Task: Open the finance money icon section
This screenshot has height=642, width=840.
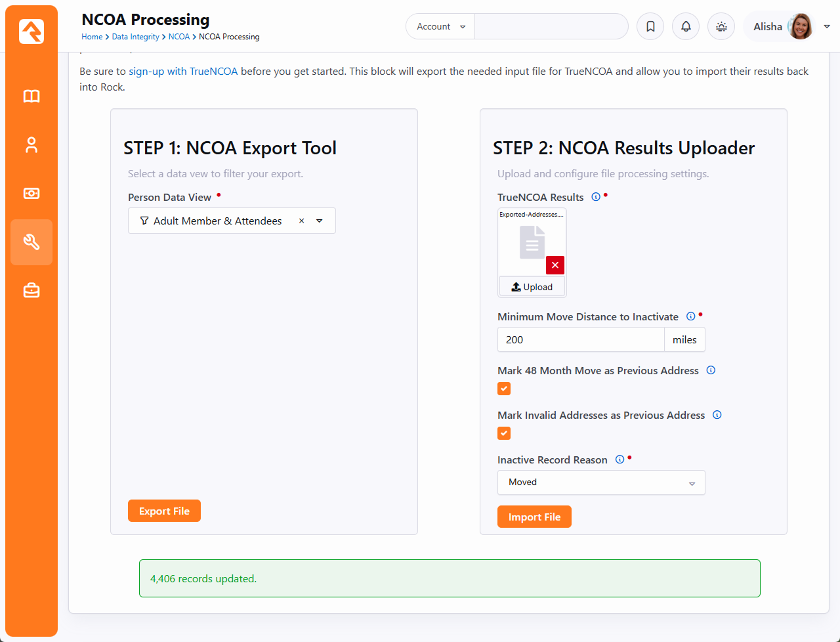Action: point(31,194)
